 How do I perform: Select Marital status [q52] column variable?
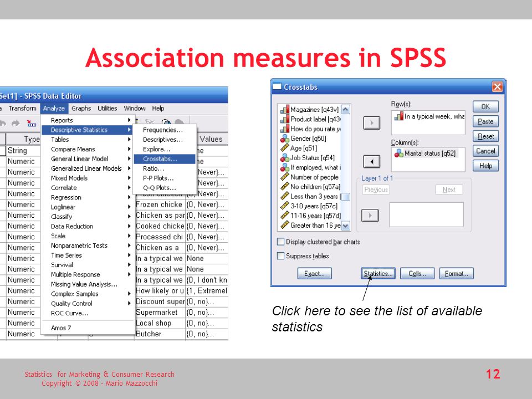[x=425, y=154]
